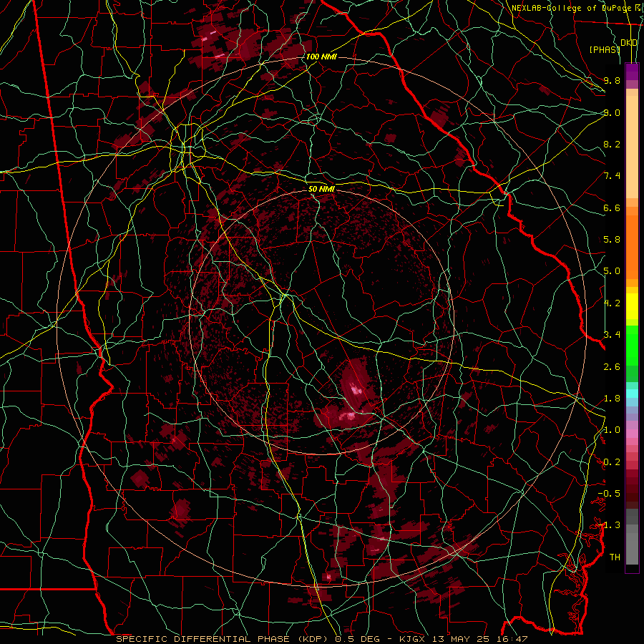
Task: Click the -1.3 value on the scale
Action: pos(609,525)
